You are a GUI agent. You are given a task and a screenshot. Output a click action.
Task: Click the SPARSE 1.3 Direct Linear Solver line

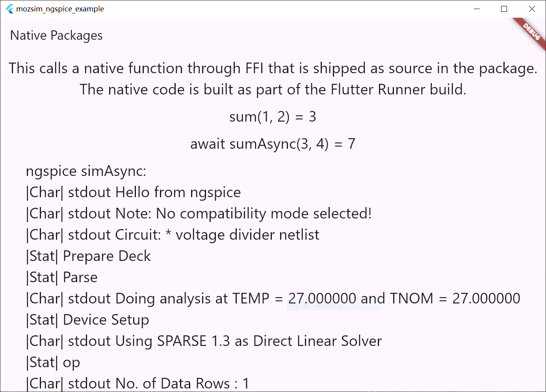204,341
